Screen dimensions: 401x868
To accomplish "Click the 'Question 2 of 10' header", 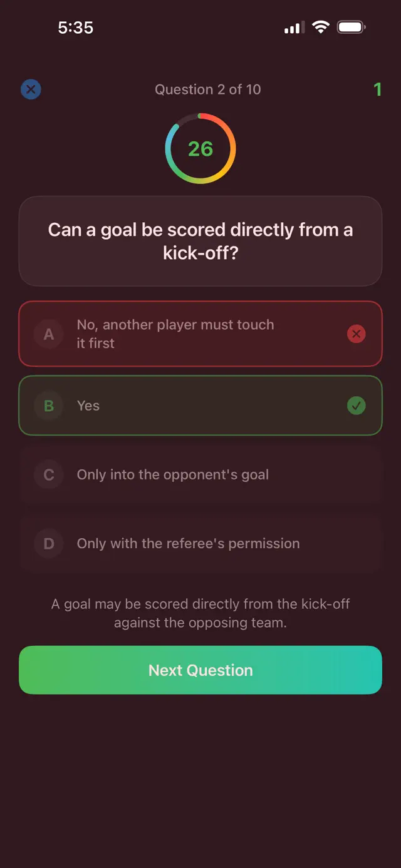I will pos(207,89).
